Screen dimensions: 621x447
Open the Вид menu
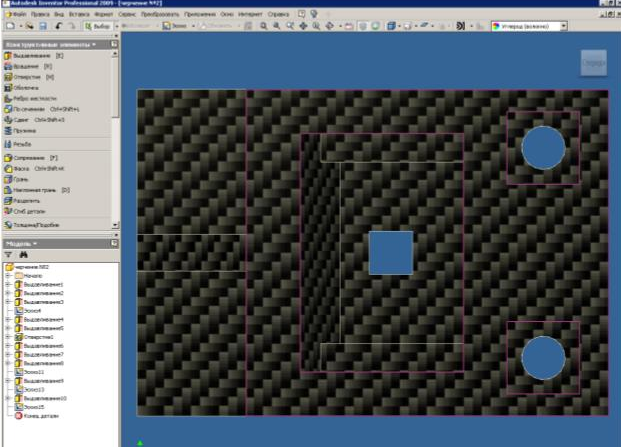click(59, 14)
